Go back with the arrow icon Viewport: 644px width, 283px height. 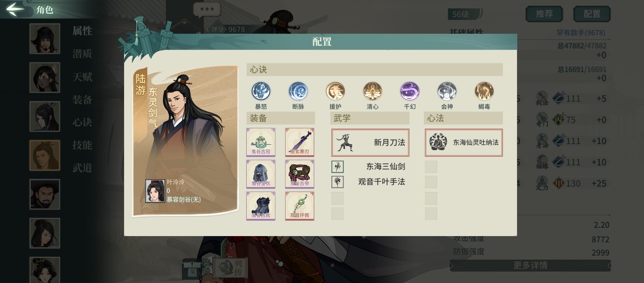click(15, 9)
